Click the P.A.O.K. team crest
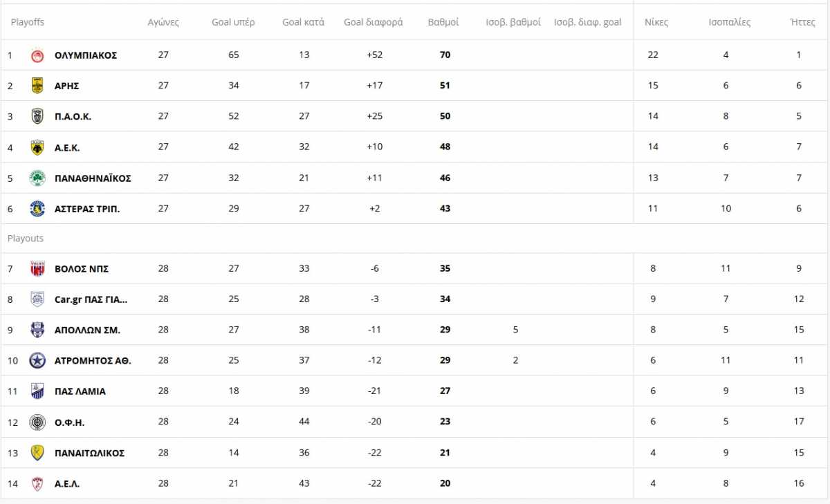This screenshot has height=504, width=830. pyautogui.click(x=37, y=116)
